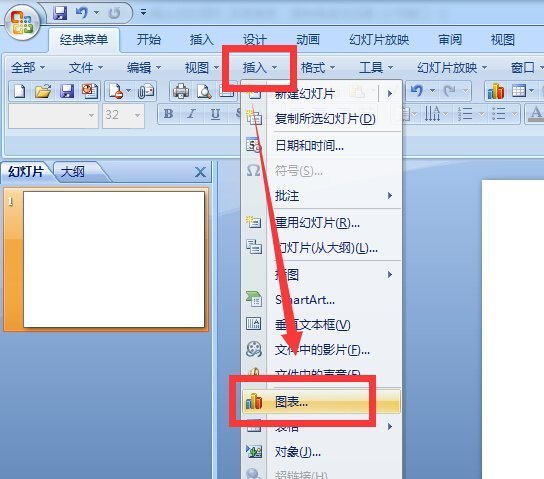Open the 工具 classic menu
Image resolution: width=544 pixels, height=479 pixels.
point(376,67)
